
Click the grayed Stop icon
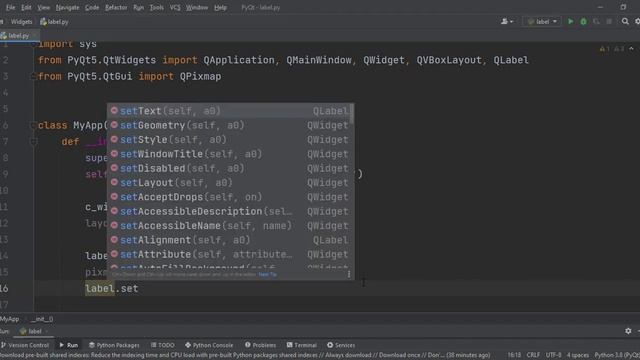click(x=609, y=22)
